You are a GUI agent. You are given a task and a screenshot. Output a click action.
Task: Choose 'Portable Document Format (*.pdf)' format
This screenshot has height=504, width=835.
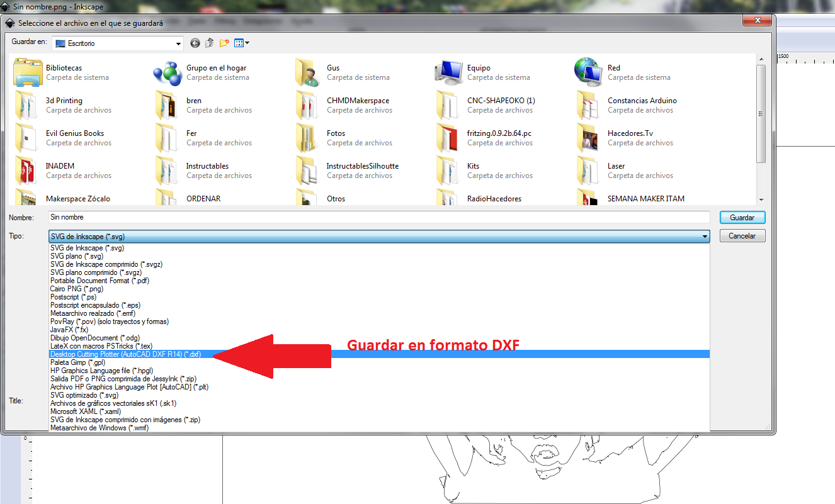(x=379, y=281)
